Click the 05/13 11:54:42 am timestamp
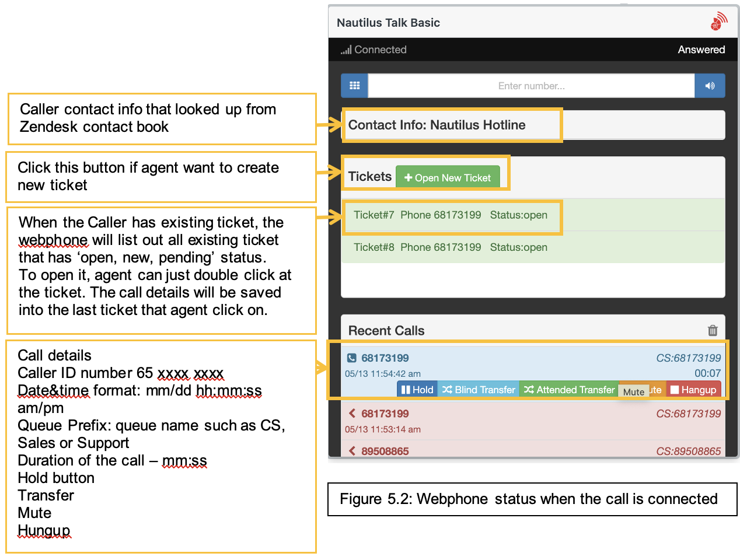Screen dimensions: 740x560 tap(383, 374)
